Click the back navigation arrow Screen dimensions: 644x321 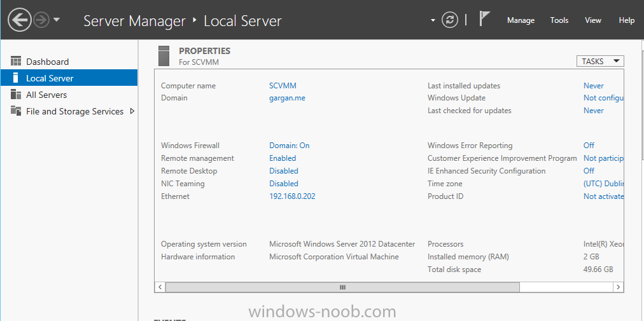click(x=19, y=20)
